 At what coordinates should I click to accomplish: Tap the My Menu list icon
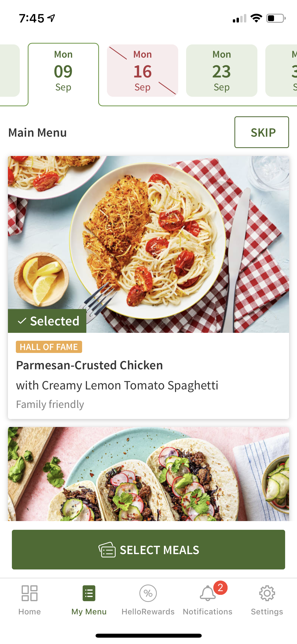click(89, 593)
